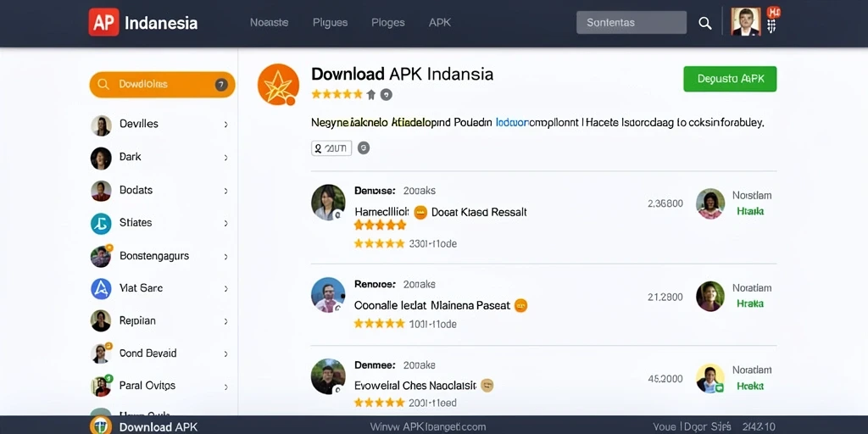Click the red notification badge beside avatar
The width and height of the screenshot is (868, 434).
click(x=773, y=13)
